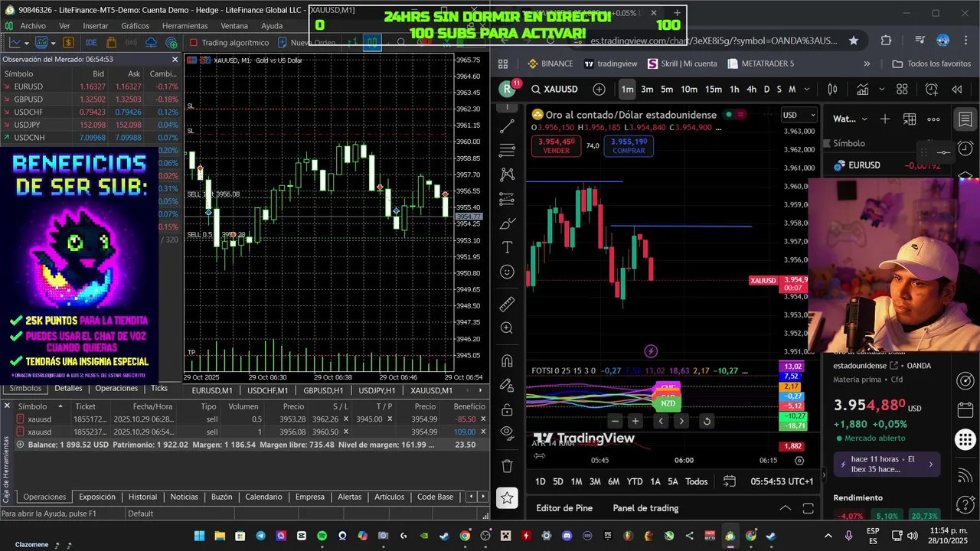Open the USD currency dropdown on price scale

[799, 116]
